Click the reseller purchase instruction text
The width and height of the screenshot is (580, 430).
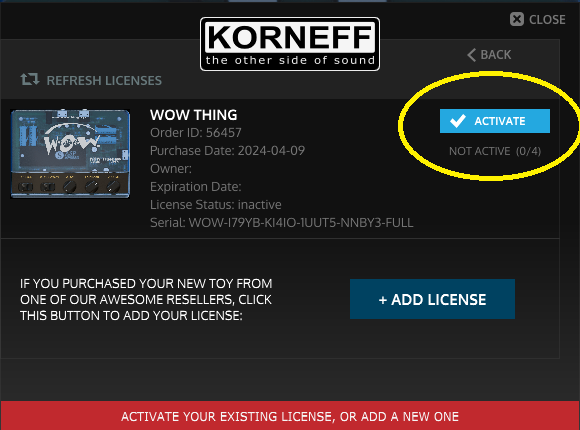146,299
